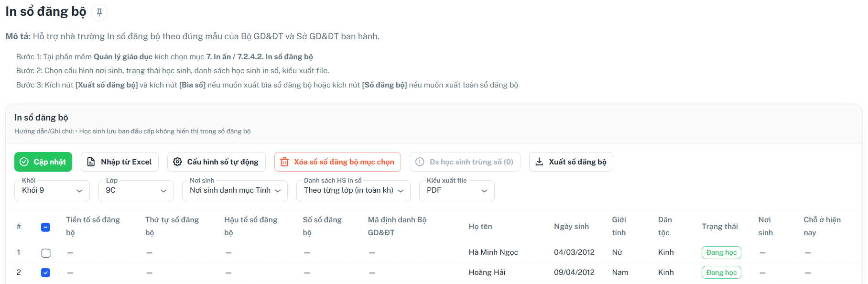Pin the In sổ đăng bộ page

point(99,12)
